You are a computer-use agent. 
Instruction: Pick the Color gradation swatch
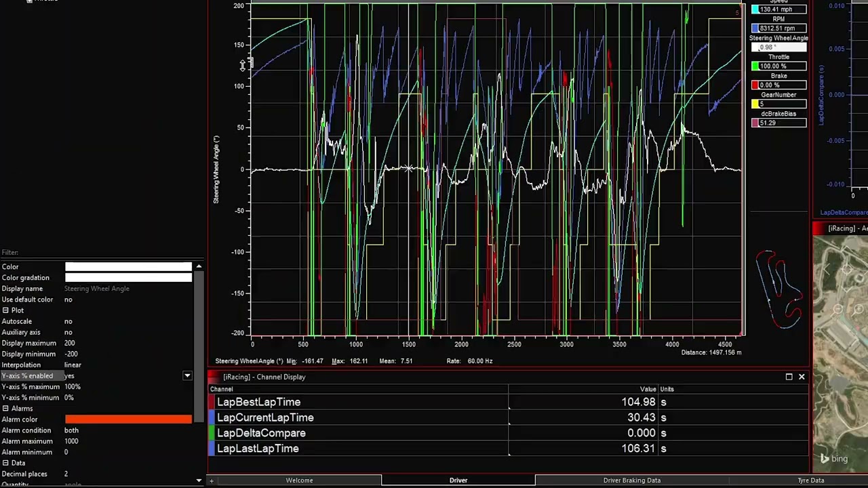128,278
